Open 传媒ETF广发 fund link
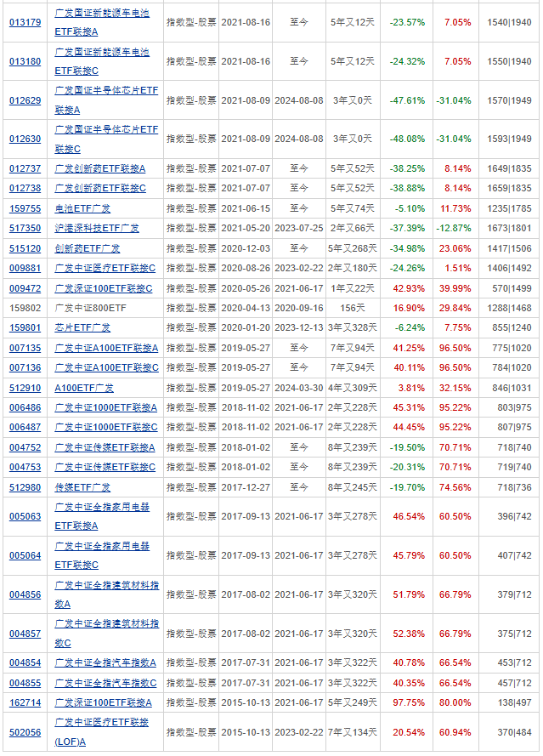 pyautogui.click(x=82, y=488)
